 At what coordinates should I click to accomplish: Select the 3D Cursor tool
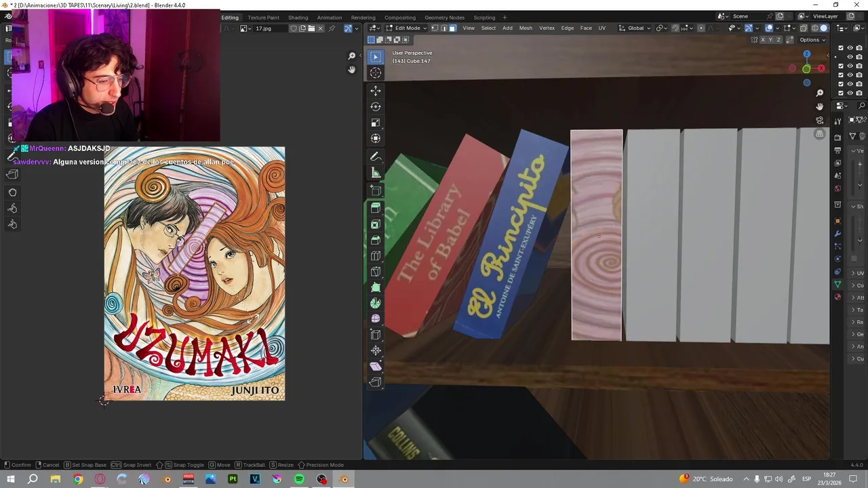pyautogui.click(x=376, y=73)
